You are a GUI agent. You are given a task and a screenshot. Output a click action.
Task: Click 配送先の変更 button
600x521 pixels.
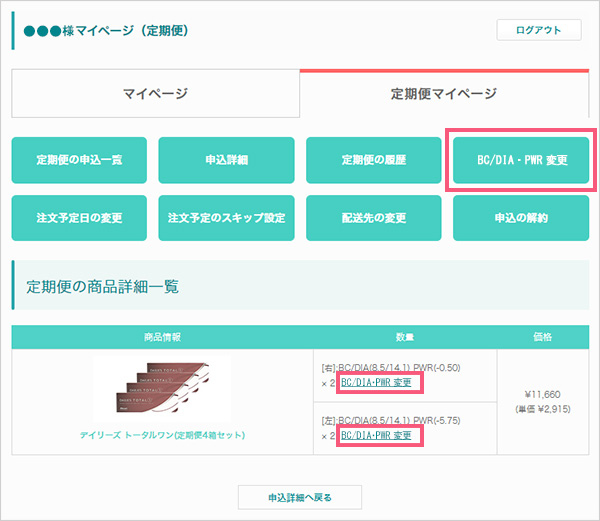(374, 218)
